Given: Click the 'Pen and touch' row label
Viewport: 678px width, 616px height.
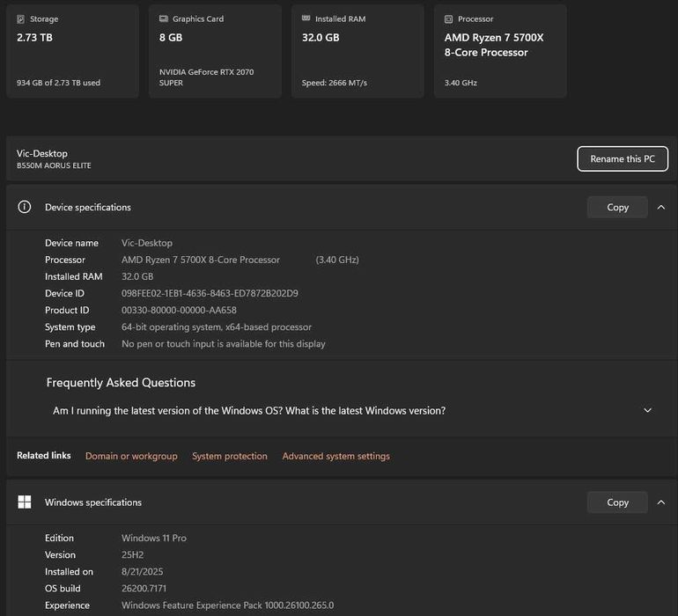Looking at the screenshot, I should 75,344.
